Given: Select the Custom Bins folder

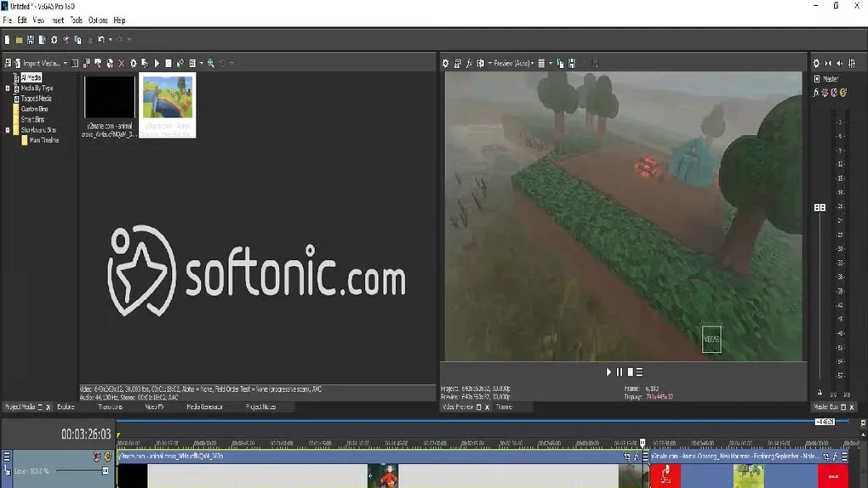Looking at the screenshot, I should [x=34, y=109].
